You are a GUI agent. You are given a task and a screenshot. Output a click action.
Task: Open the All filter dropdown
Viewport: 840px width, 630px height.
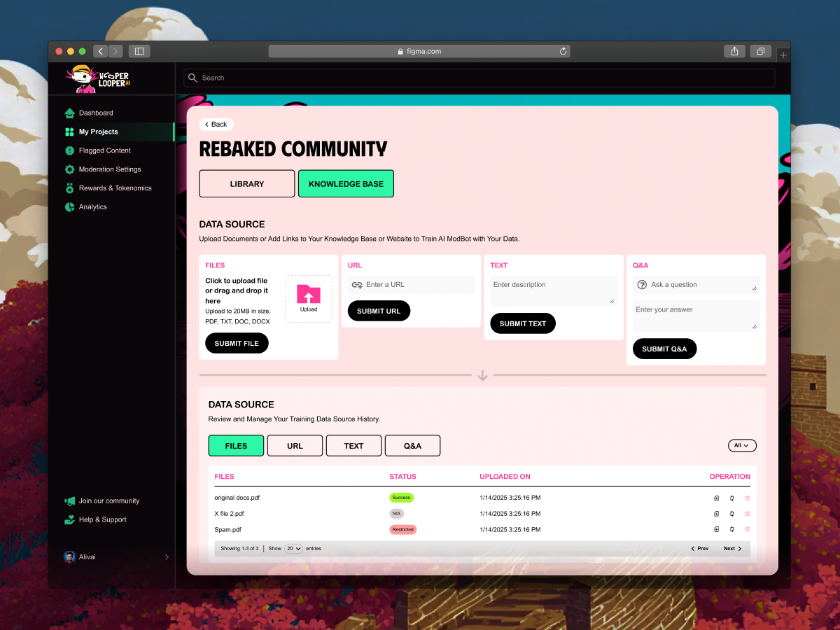pos(742,445)
